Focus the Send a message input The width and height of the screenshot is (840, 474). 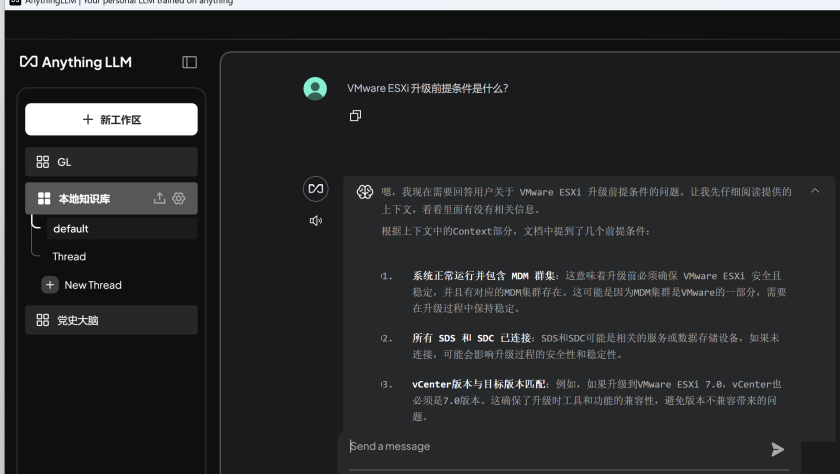click(x=557, y=446)
